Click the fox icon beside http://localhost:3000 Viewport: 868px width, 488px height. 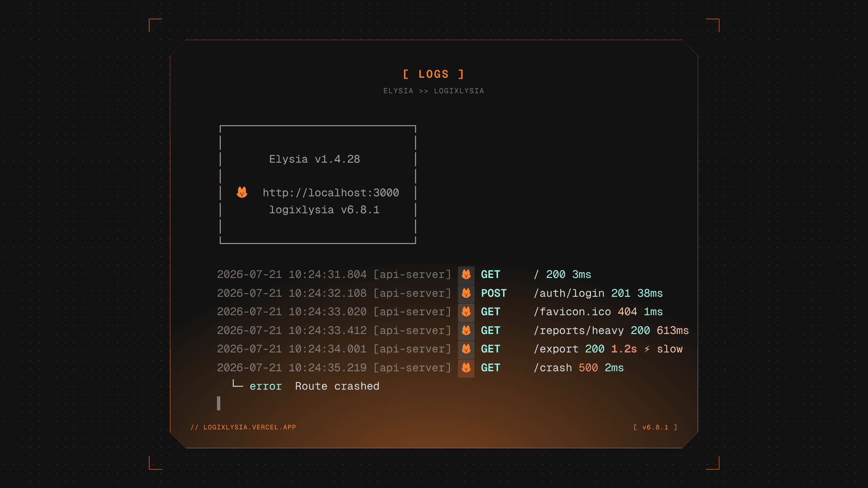[242, 192]
